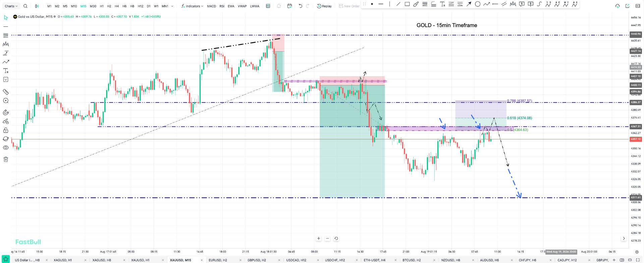The height and width of the screenshot is (263, 644).
Task: Switch to the BTCUSD, H2 chart tab
Action: click(x=412, y=260)
